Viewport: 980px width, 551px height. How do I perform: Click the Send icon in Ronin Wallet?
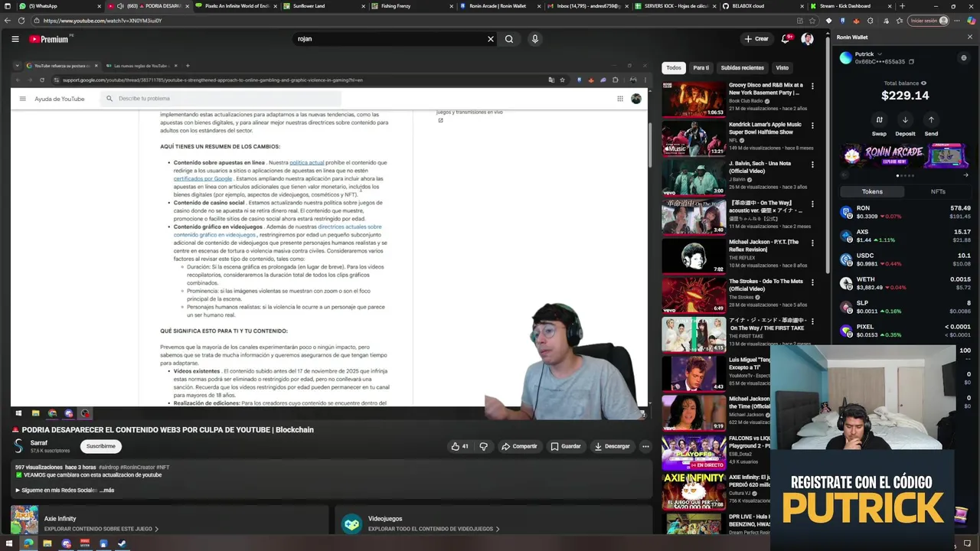point(931,120)
